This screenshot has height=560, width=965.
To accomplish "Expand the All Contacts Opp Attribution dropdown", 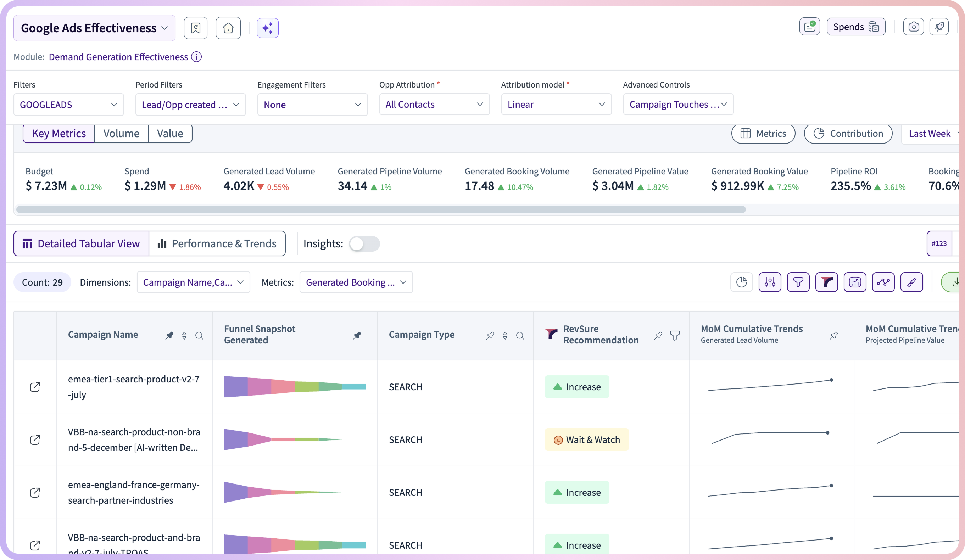I will tap(434, 104).
